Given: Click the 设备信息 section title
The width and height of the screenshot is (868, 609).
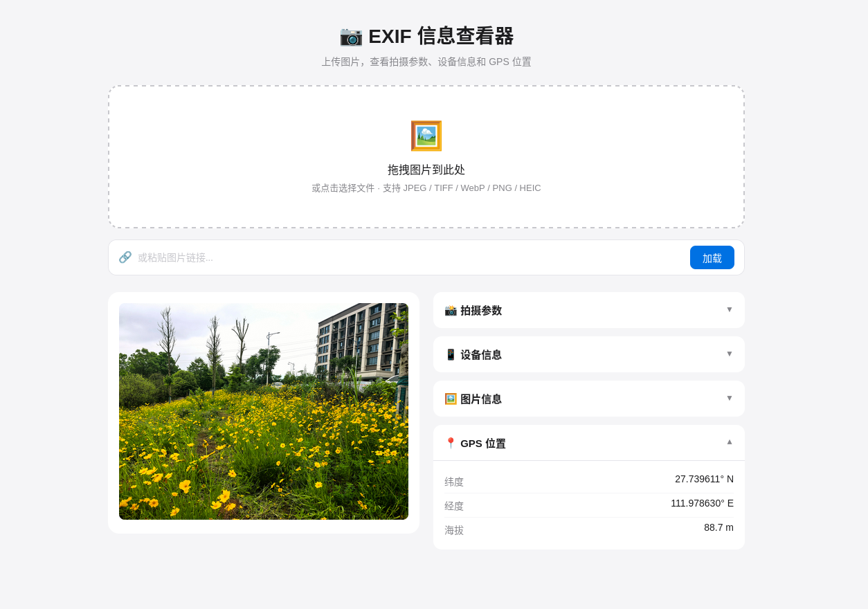Looking at the screenshot, I should (x=481, y=355).
